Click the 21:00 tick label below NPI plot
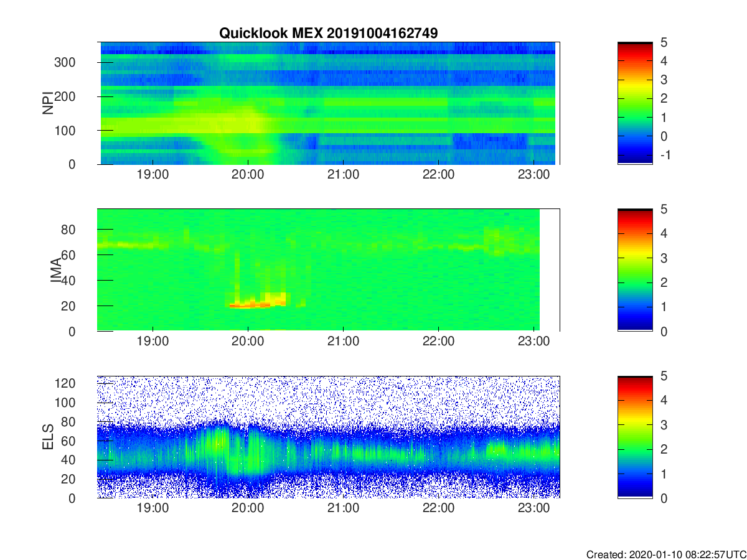 (343, 175)
